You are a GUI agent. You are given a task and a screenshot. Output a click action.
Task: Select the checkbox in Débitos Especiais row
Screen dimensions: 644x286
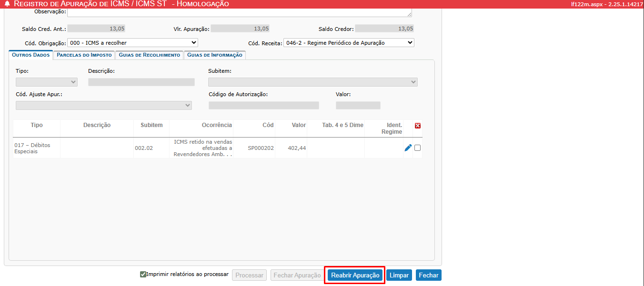click(418, 148)
